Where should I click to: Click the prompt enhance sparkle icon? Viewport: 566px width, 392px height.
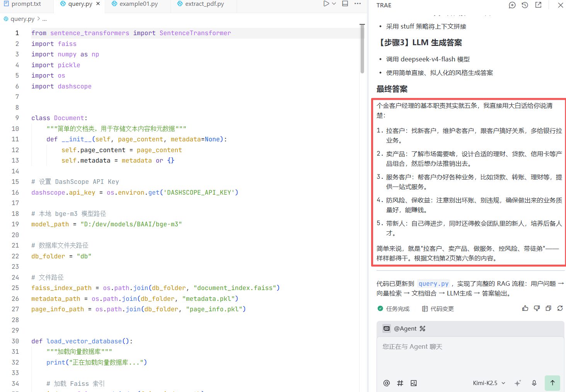click(x=518, y=383)
